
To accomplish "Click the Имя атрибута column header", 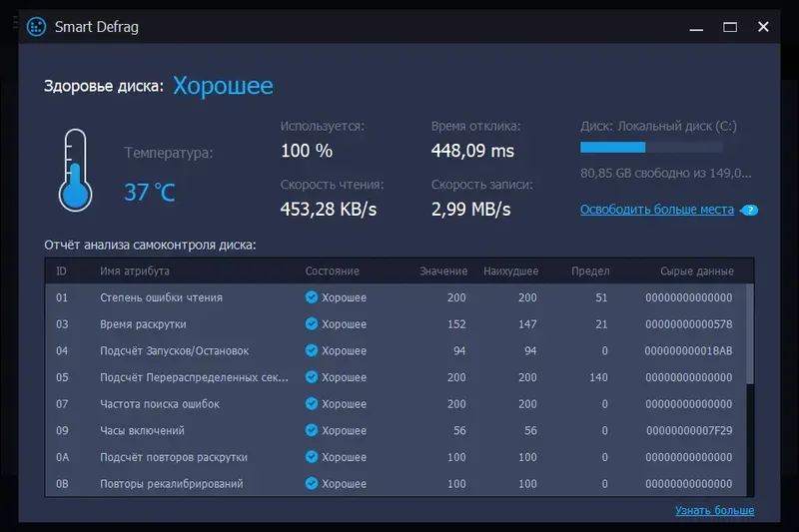I will tap(135, 271).
